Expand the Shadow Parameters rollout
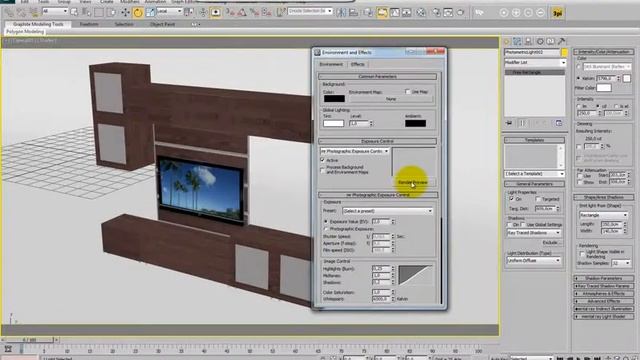The image size is (640, 360). click(x=604, y=278)
